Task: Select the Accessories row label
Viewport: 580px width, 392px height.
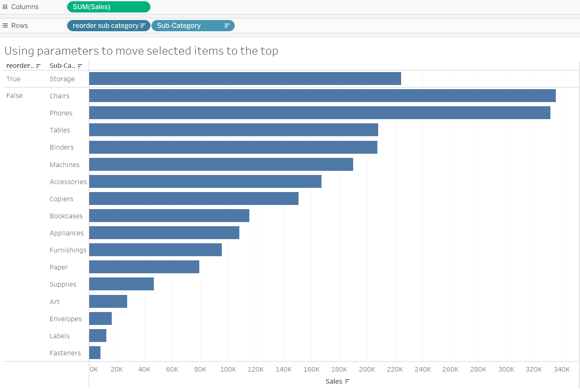Action: 68,182
